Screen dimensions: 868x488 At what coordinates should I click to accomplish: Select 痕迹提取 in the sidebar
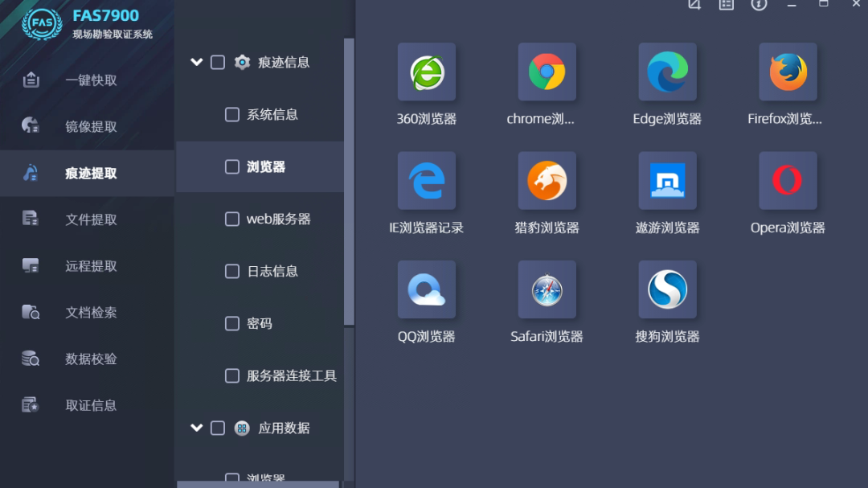pos(88,173)
